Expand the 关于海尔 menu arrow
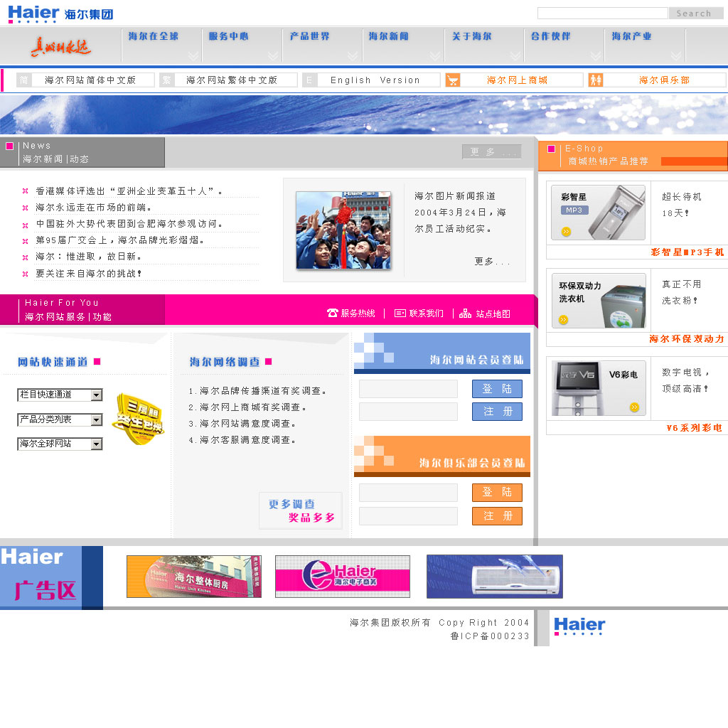Image resolution: width=728 pixels, height=728 pixels. (x=515, y=55)
